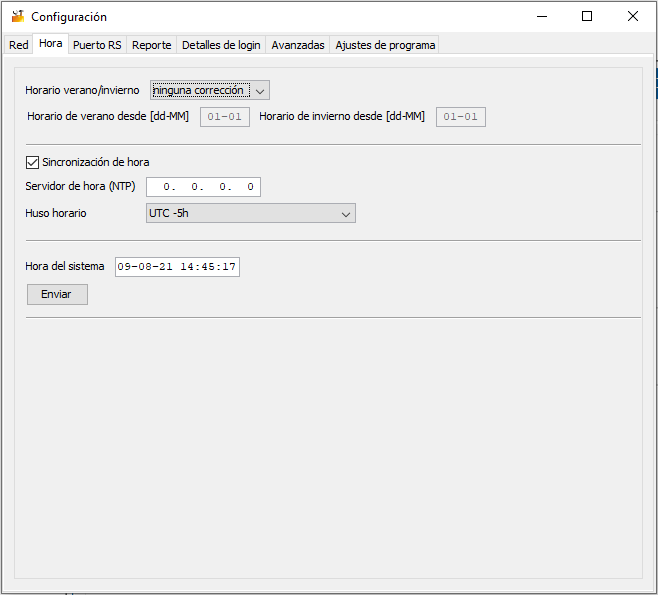
Task: Uncheck Sincronización de hora checkbox
Action: (x=32, y=162)
